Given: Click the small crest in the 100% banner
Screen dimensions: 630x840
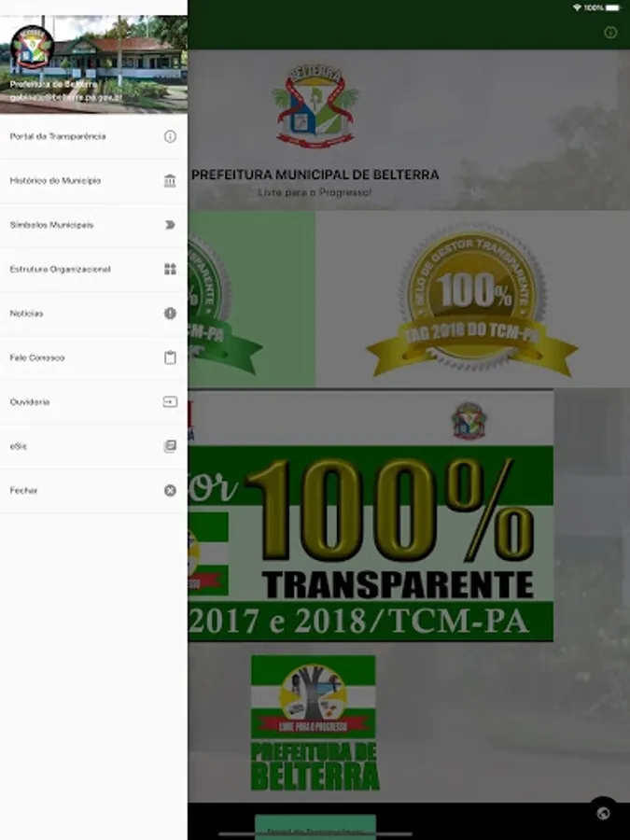Looking at the screenshot, I should pos(469,421).
